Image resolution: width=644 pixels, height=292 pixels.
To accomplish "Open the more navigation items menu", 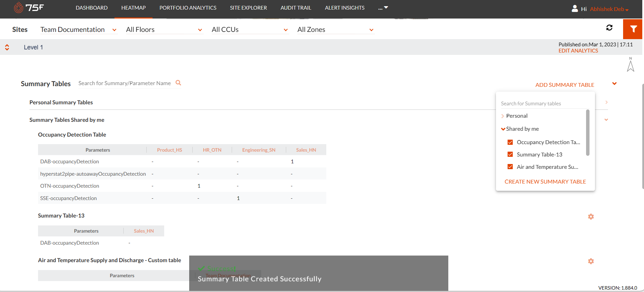I will pos(383,8).
